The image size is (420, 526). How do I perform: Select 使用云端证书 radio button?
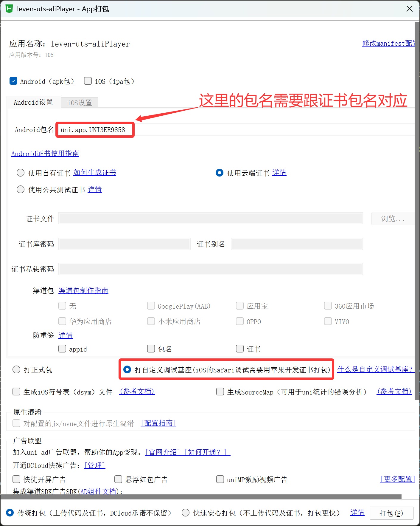[x=220, y=173]
